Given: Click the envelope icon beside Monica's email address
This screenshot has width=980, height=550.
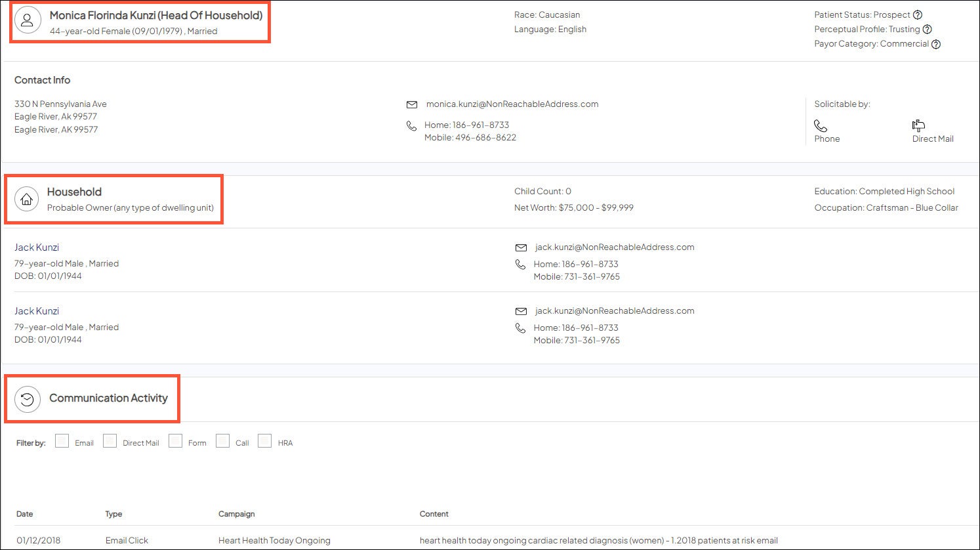Looking at the screenshot, I should [x=412, y=104].
